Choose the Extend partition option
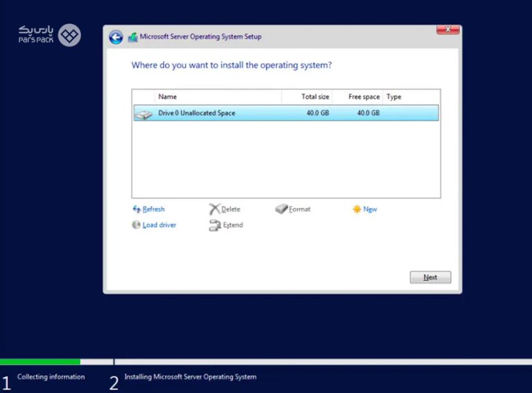532x393 pixels. tap(233, 225)
